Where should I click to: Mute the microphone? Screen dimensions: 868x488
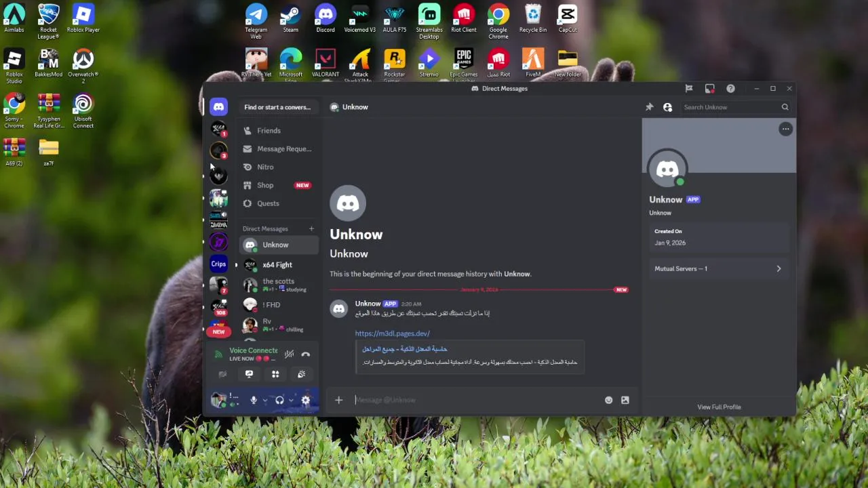[254, 400]
